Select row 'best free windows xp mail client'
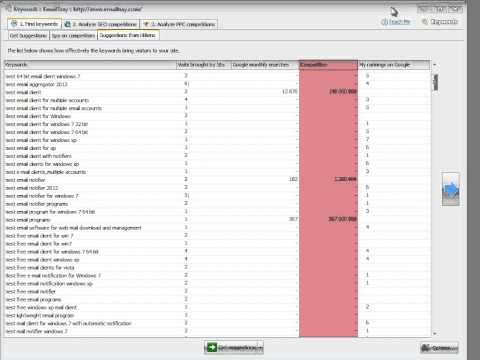480x360 pixels. 217,308
